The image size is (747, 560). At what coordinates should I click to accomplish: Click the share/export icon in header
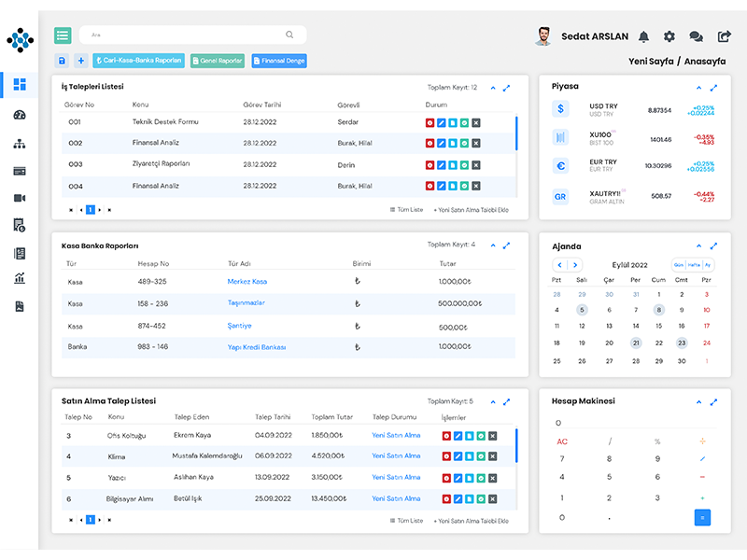tap(725, 36)
